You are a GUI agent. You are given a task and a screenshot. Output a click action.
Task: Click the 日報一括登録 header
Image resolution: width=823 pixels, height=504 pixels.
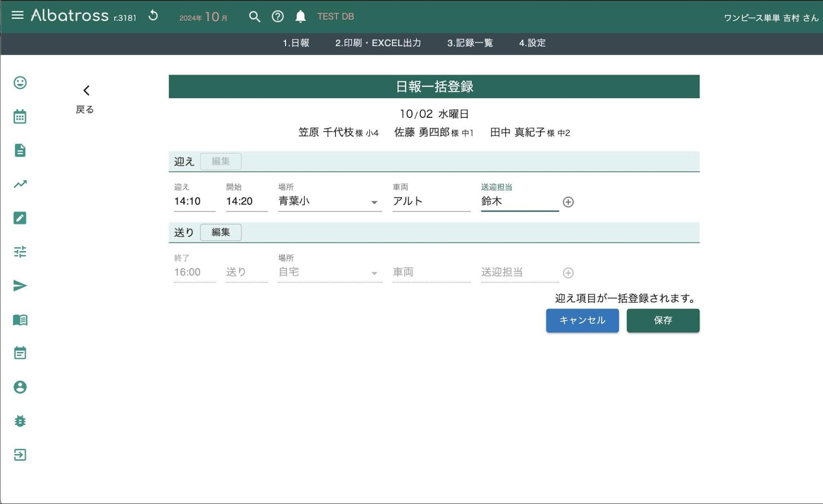(434, 86)
